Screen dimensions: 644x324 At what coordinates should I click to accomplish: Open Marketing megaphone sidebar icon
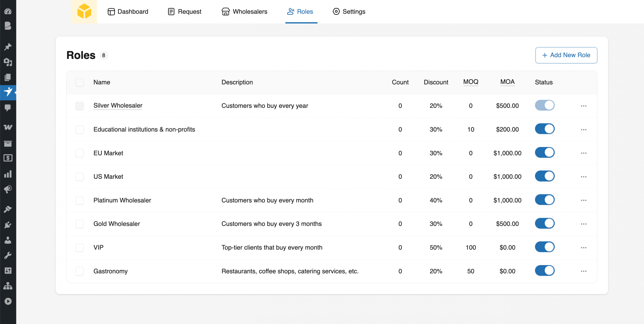pyautogui.click(x=8, y=189)
